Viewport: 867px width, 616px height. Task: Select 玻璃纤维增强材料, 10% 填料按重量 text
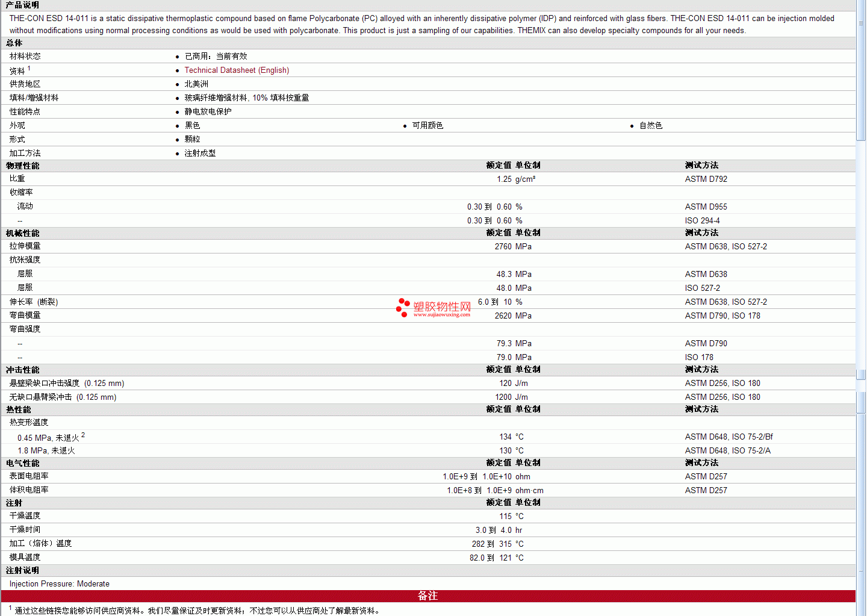click(x=246, y=98)
